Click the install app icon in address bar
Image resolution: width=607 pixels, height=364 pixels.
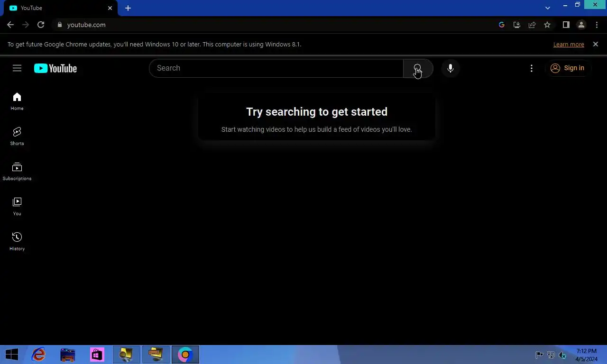click(517, 25)
